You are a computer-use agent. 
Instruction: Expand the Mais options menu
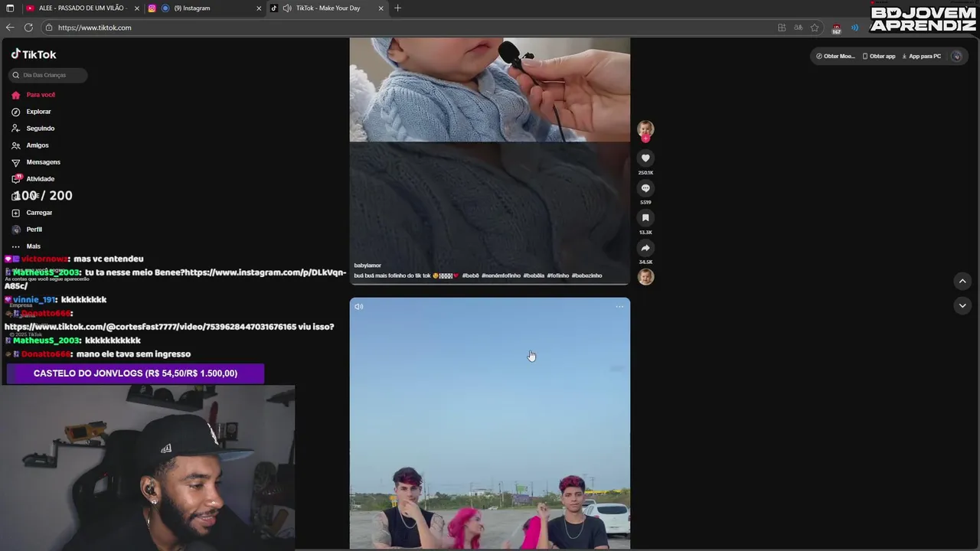tap(26, 246)
